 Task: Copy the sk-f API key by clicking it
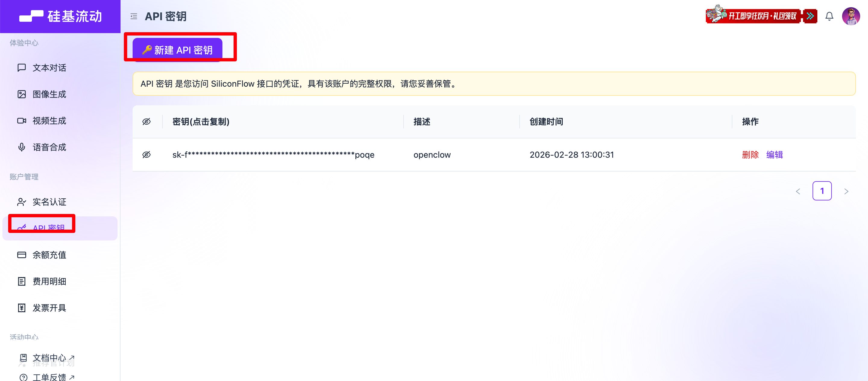273,154
